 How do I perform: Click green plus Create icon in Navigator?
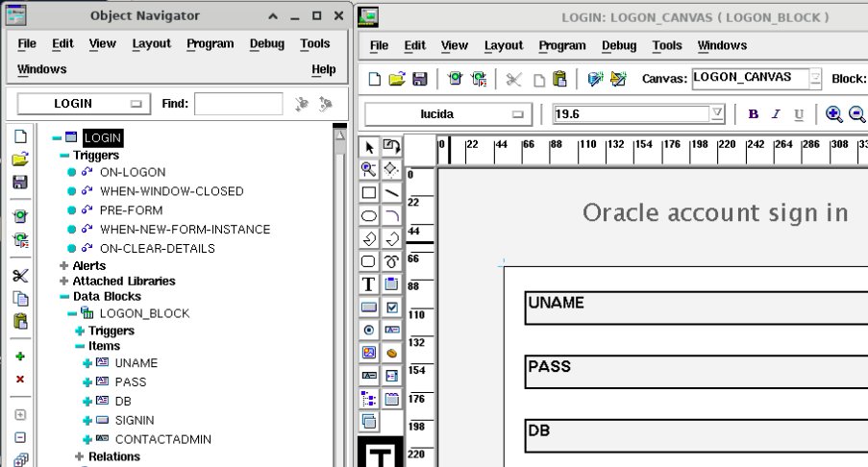coord(20,356)
